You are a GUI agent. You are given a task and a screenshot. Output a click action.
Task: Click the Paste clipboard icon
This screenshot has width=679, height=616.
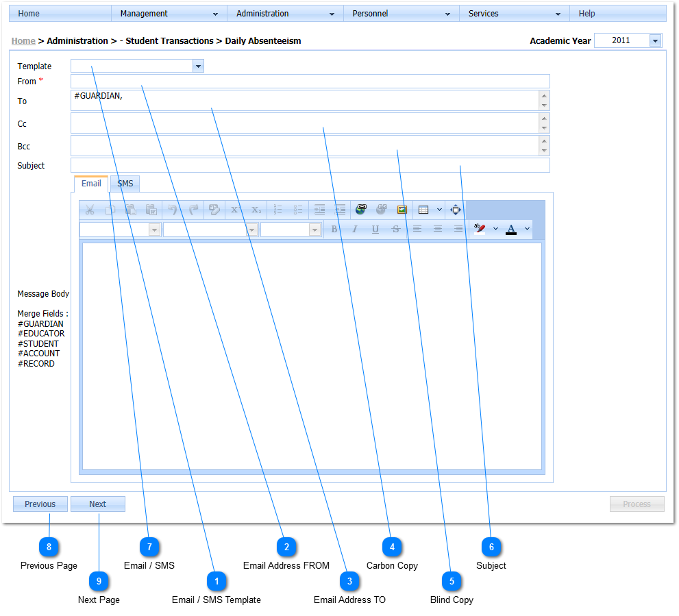tap(131, 210)
